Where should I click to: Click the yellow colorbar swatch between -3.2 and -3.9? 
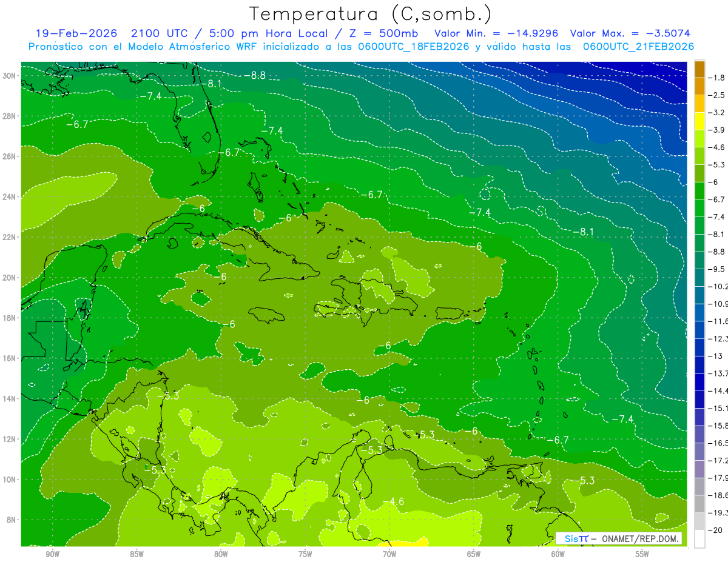pos(699,121)
